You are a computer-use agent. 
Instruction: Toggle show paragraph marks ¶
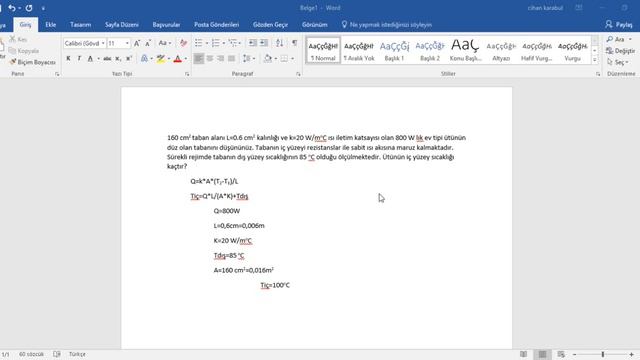[x=294, y=43]
